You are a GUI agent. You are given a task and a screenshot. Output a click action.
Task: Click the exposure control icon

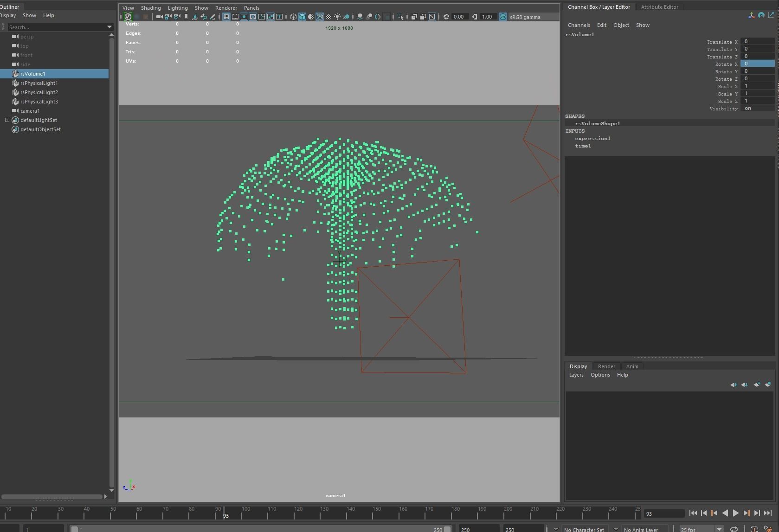446,17
